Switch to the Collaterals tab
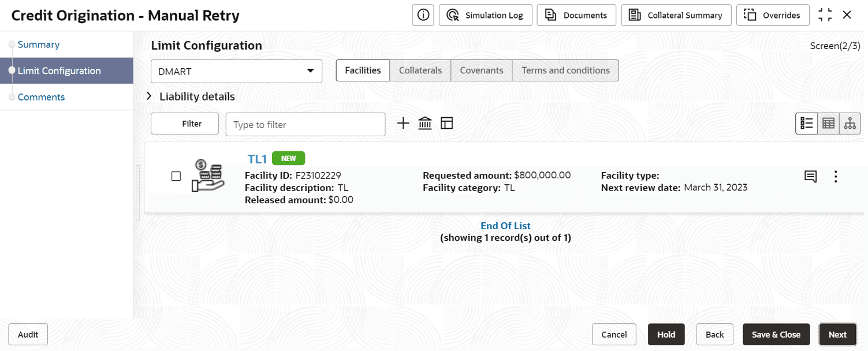Image resolution: width=868 pixels, height=351 pixels. (x=420, y=70)
